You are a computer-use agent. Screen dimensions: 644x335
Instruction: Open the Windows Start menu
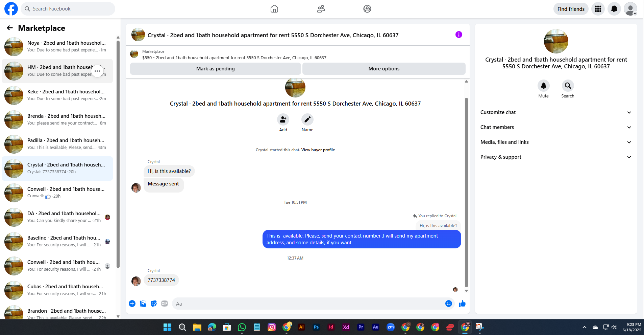(x=168, y=327)
